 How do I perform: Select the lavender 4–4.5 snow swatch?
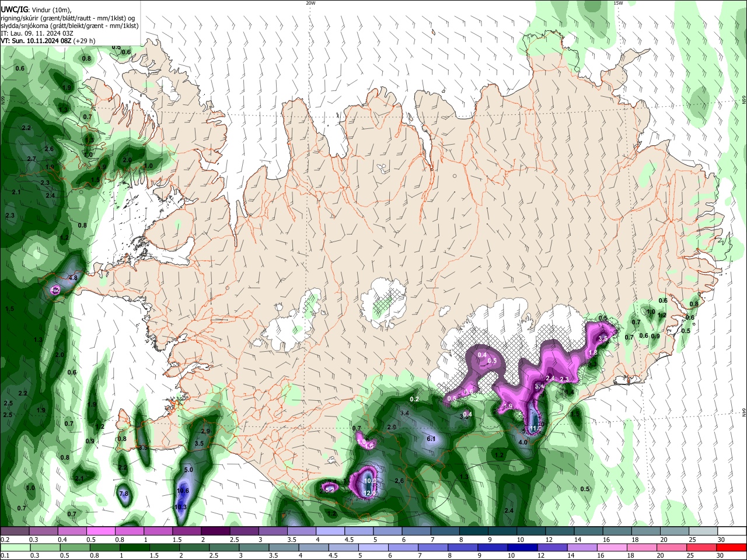pyautogui.click(x=330, y=531)
